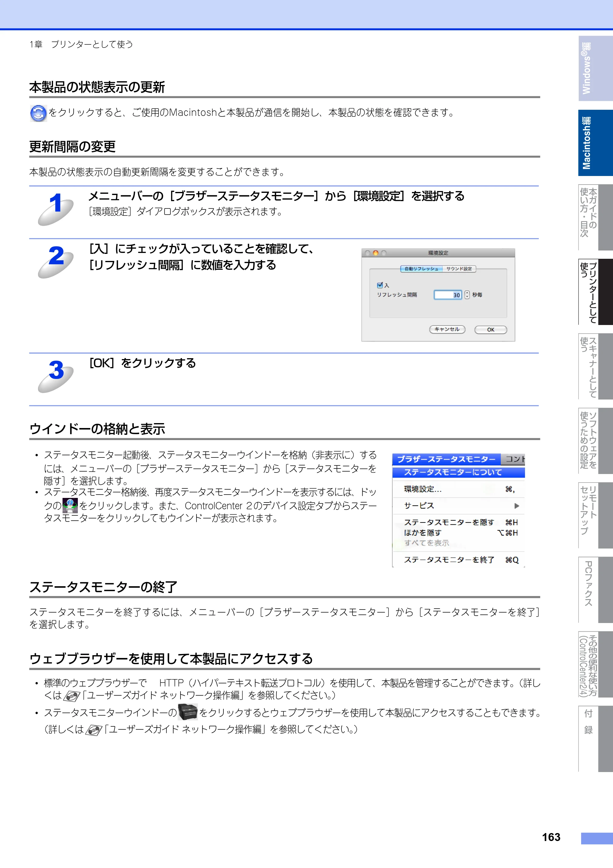
Task: Open the Macintosh編 side tab
Action: point(595,143)
